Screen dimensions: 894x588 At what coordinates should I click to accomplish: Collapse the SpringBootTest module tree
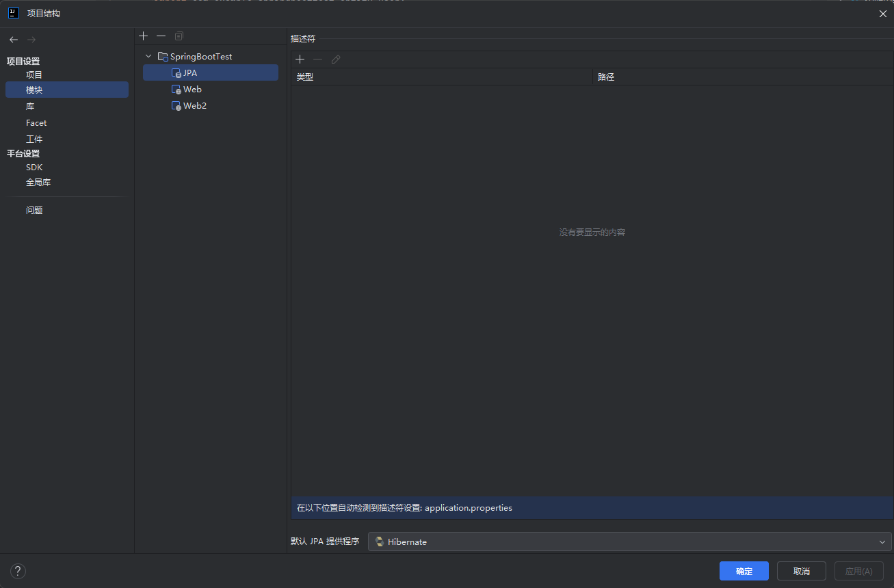point(148,56)
